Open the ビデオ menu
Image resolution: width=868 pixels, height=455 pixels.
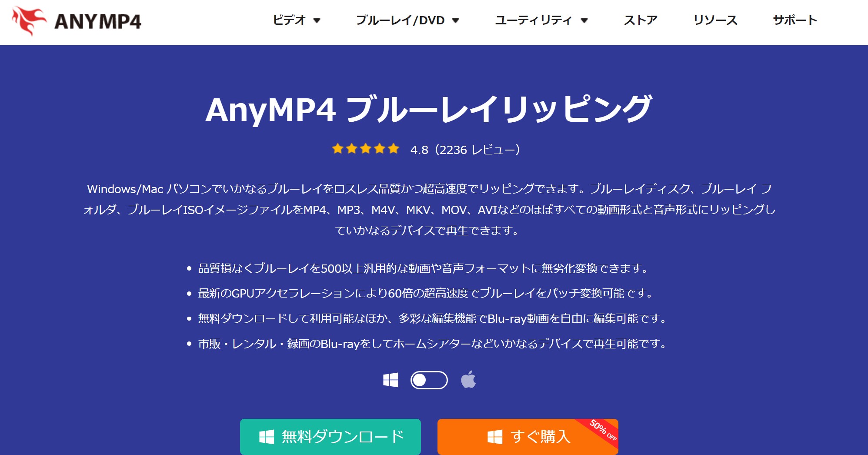289,20
